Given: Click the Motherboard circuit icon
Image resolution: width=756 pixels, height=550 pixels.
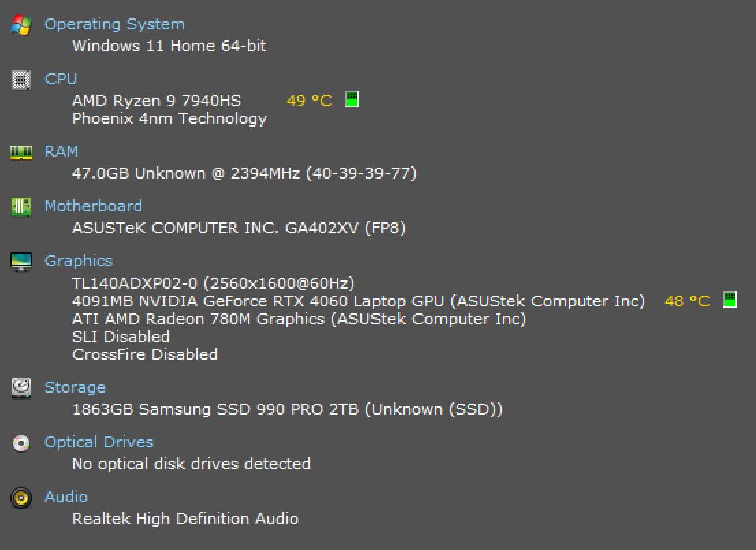Looking at the screenshot, I should [21, 207].
